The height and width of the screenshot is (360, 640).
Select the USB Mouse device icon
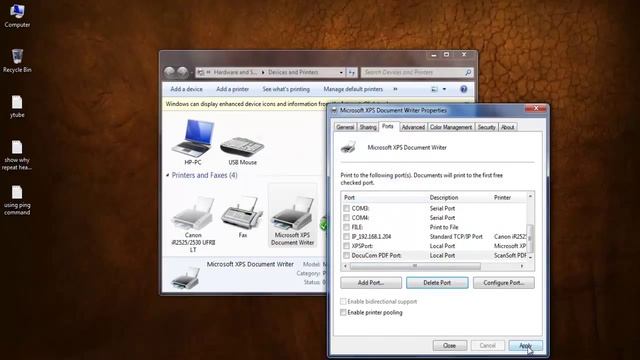(x=242, y=150)
